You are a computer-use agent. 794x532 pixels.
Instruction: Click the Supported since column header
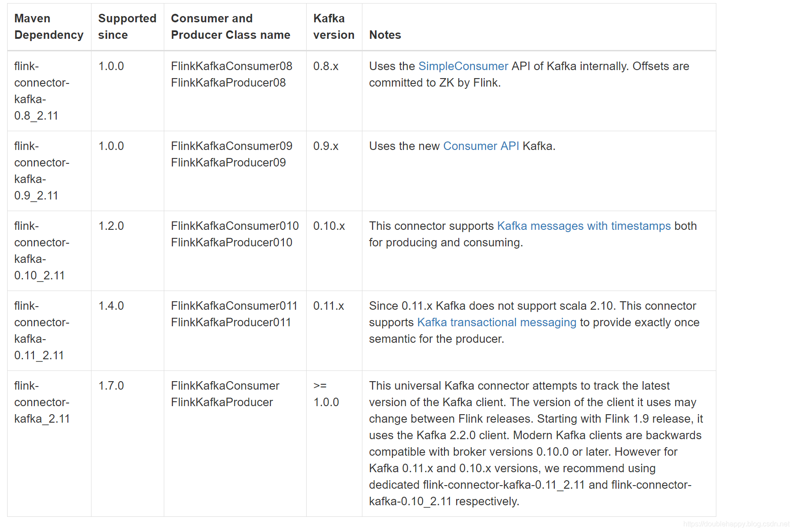pos(127,27)
